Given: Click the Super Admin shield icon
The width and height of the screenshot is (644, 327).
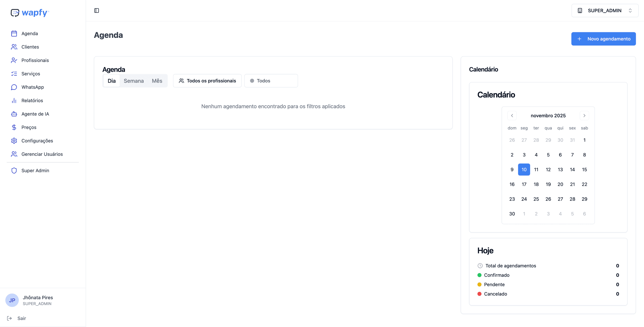Looking at the screenshot, I should pyautogui.click(x=14, y=171).
